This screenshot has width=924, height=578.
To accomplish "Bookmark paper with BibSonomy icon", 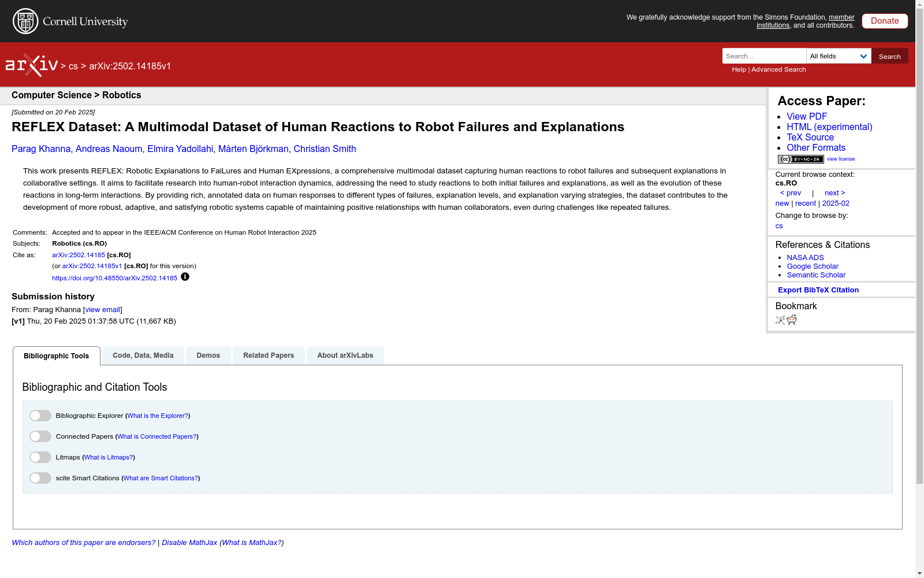I will point(780,320).
